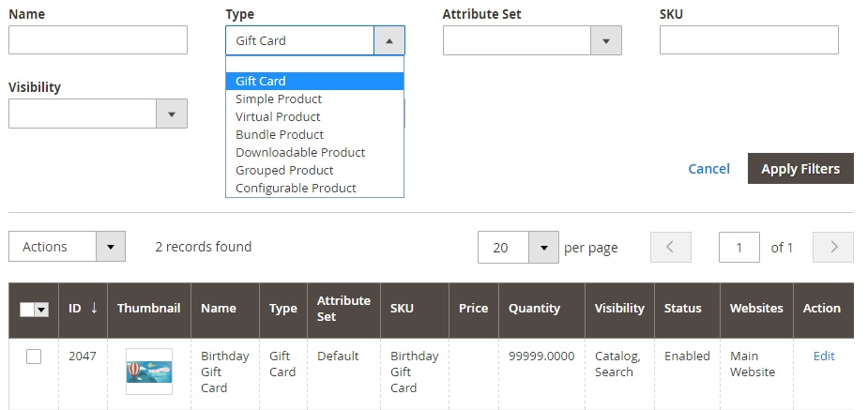This screenshot has width=868, height=410.
Task: Open the Visibility filter dropdown
Action: pos(171,114)
